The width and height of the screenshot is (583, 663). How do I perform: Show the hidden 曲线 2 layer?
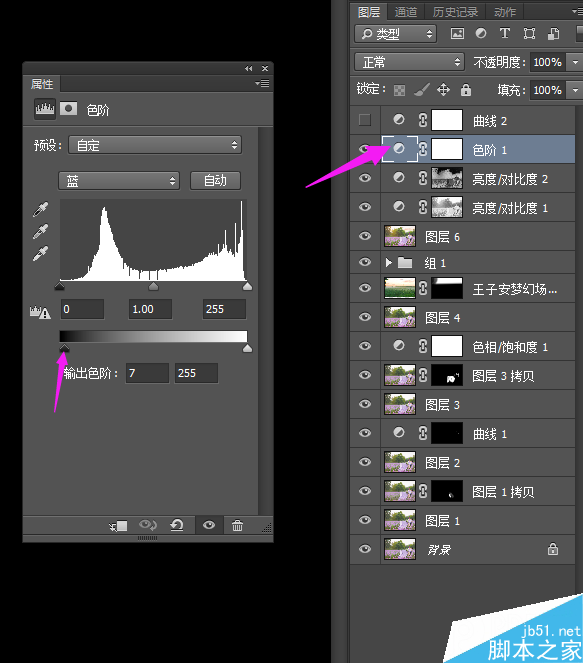(x=364, y=120)
